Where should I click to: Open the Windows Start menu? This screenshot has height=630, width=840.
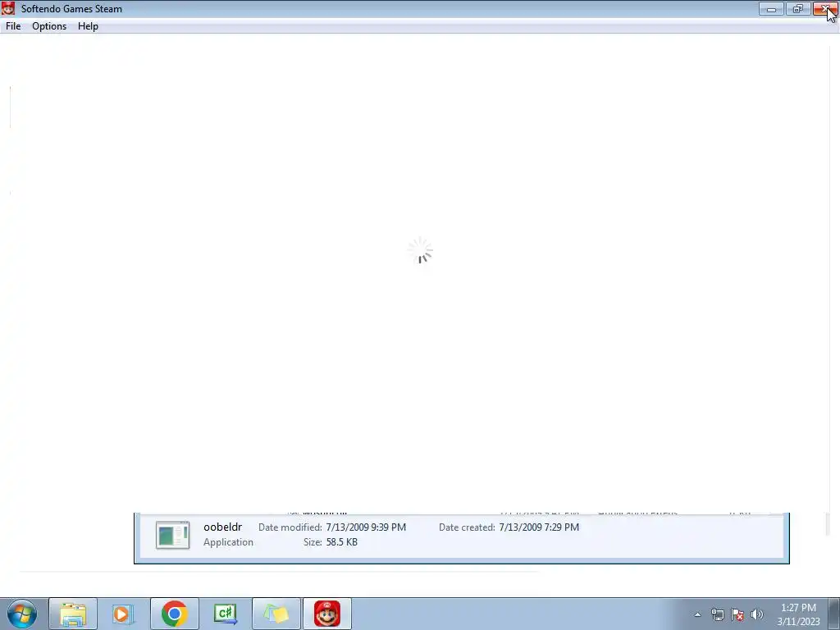(x=22, y=614)
